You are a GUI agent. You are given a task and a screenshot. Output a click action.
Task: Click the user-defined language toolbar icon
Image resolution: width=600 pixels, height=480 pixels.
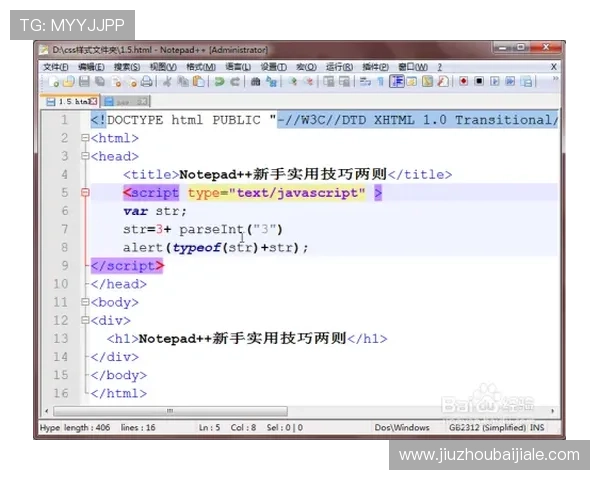(412, 82)
